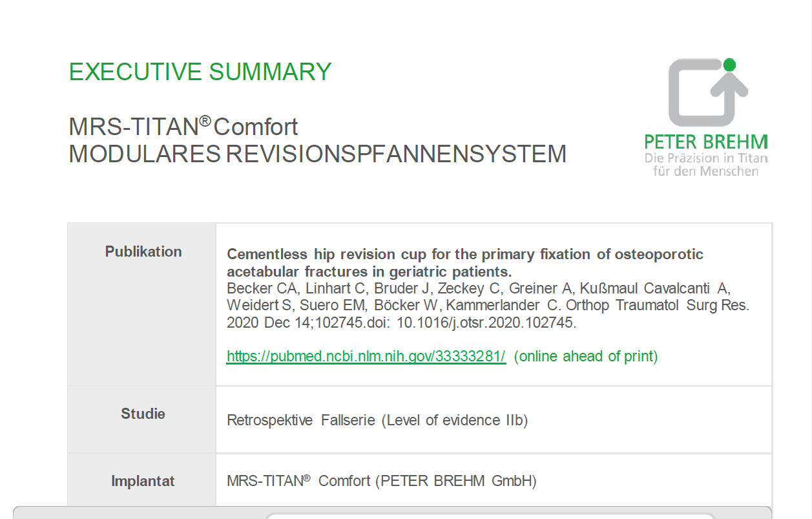The image size is (812, 519).
Task: Select the Implantat row label
Action: pyautogui.click(x=143, y=481)
